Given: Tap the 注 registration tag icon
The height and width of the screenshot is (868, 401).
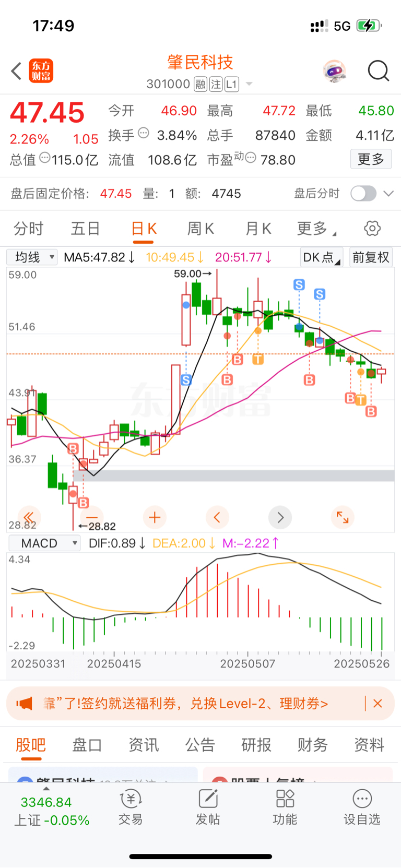Looking at the screenshot, I should [216, 84].
